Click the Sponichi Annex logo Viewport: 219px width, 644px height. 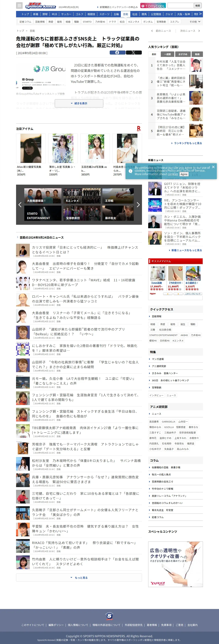[x=41, y=6]
